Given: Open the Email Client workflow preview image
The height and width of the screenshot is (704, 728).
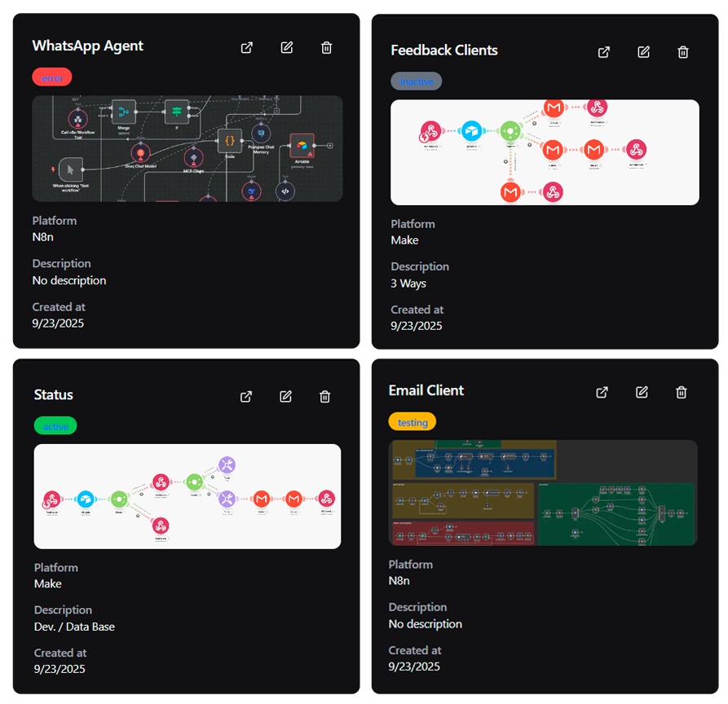Looking at the screenshot, I should point(543,492).
